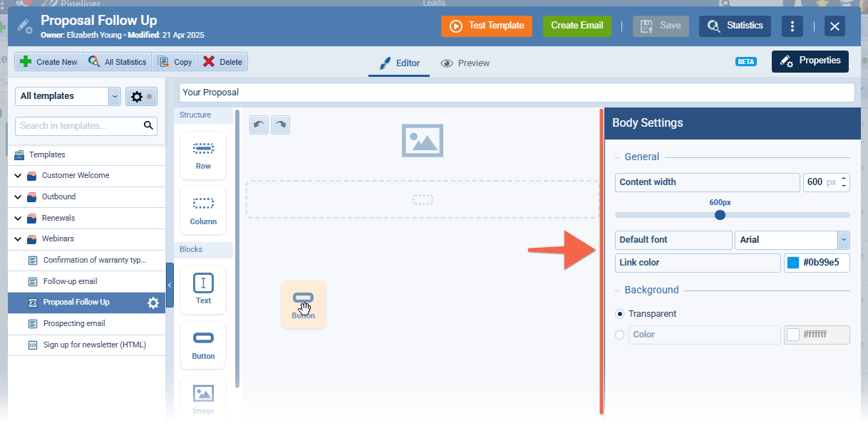Image resolution: width=868 pixels, height=425 pixels.
Task: Open the All templates dropdown
Action: (x=115, y=96)
